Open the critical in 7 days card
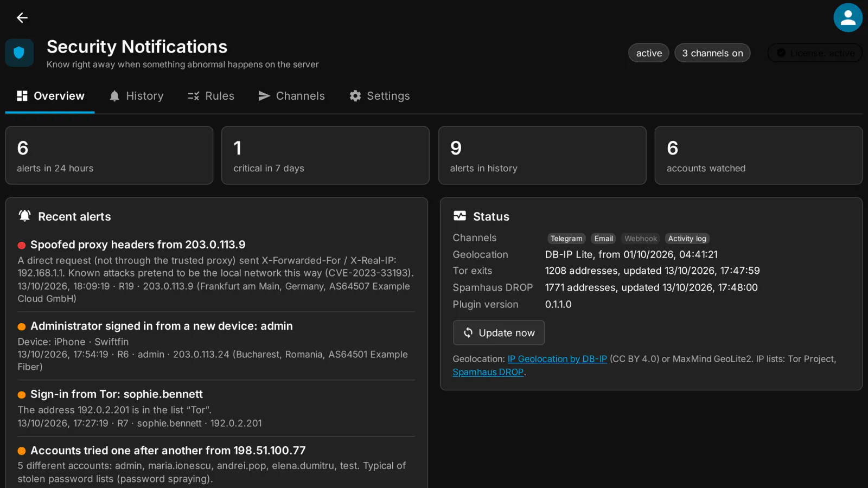868x488 pixels. click(x=325, y=156)
